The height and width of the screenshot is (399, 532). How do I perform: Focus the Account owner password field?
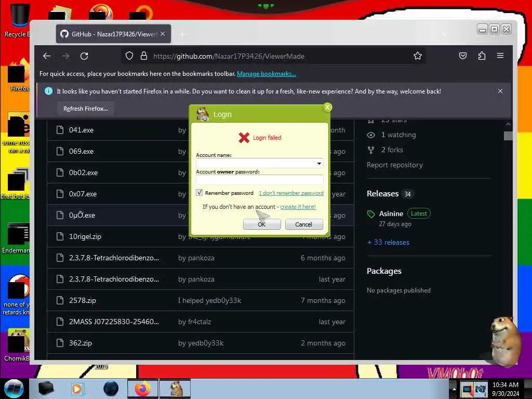coord(260,179)
